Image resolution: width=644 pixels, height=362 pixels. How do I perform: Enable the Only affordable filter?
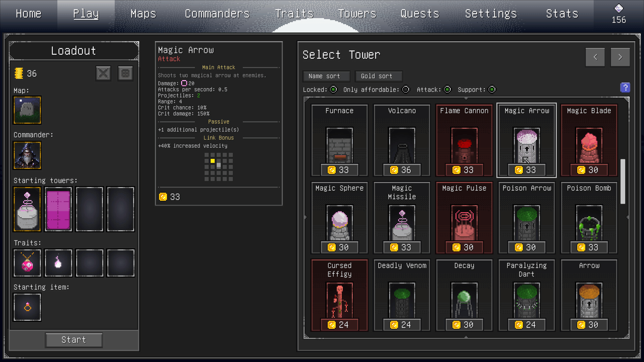point(406,89)
